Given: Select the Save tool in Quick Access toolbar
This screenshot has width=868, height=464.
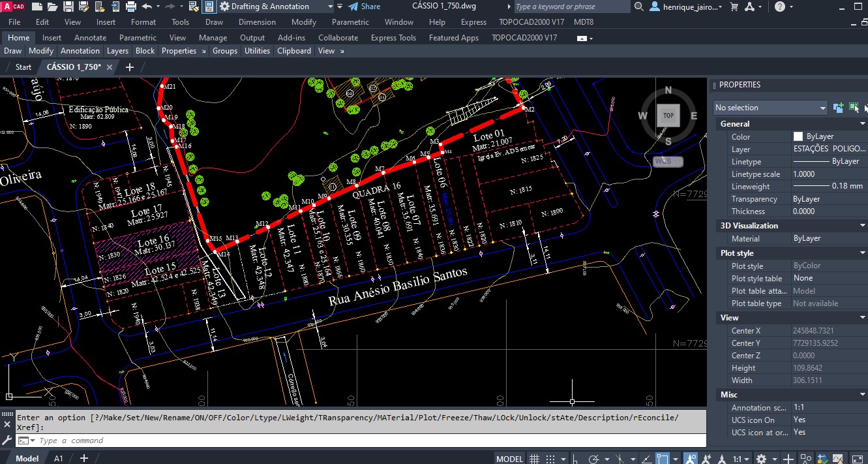Looking at the screenshot, I should click(x=67, y=7).
